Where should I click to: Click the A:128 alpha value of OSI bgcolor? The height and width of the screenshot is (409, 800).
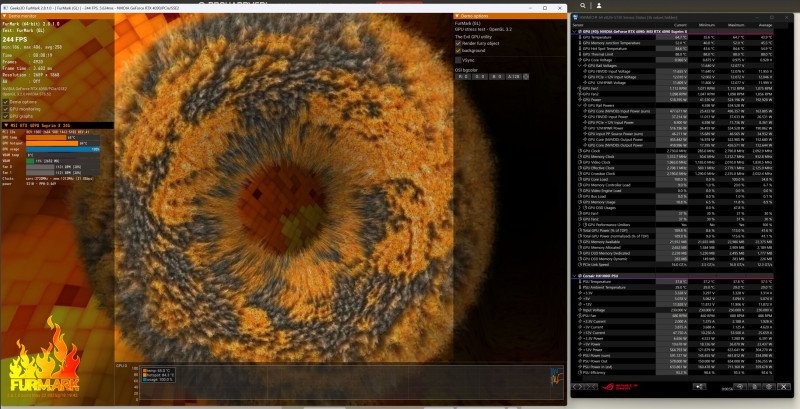tap(513, 76)
